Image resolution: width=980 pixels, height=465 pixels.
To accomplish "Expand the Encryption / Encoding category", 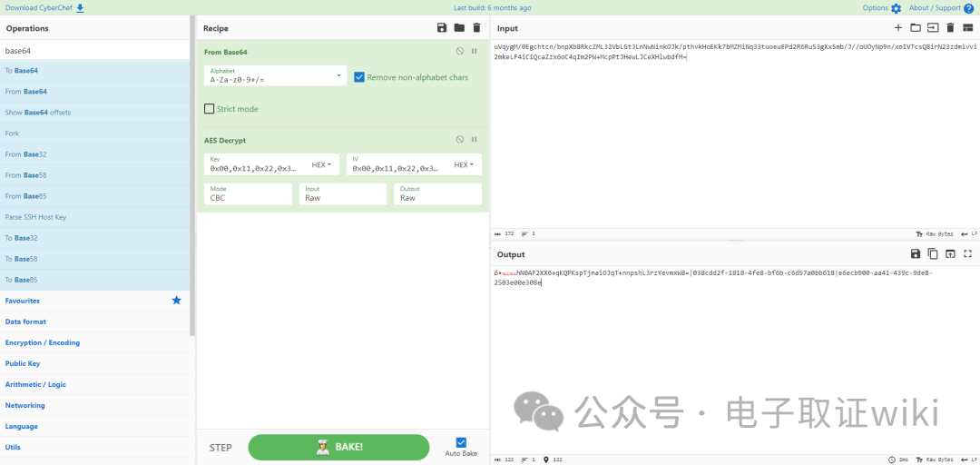I will tap(95, 342).
